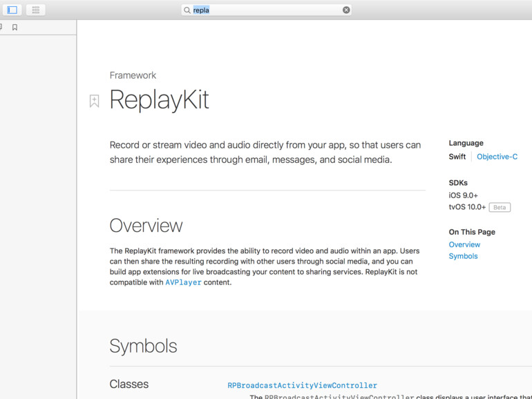Click the 'iOS 9.0+' SDK text
This screenshot has width=532, height=399.
click(463, 195)
